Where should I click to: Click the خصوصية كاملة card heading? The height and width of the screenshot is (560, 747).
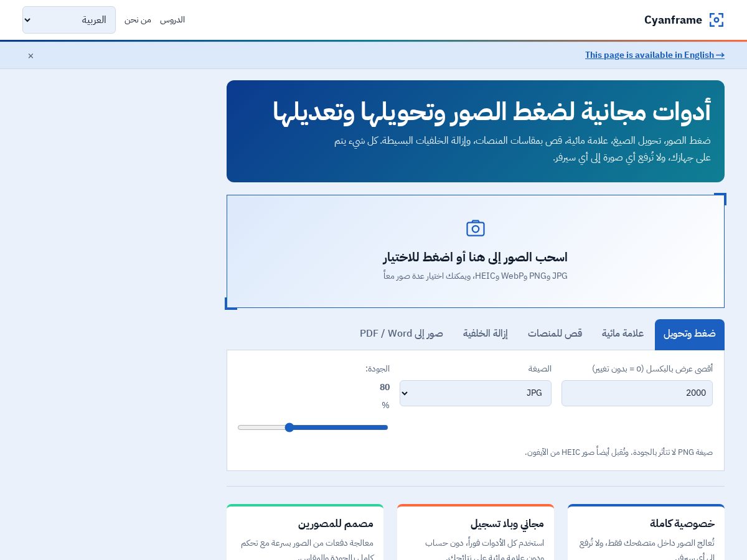coord(682,523)
